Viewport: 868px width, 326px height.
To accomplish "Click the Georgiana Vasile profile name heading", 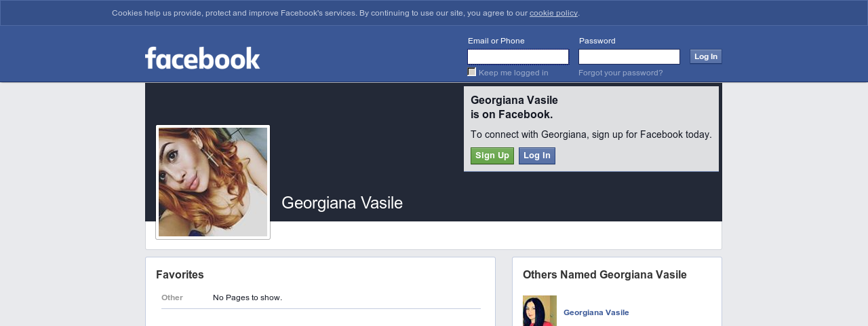I will click(342, 202).
